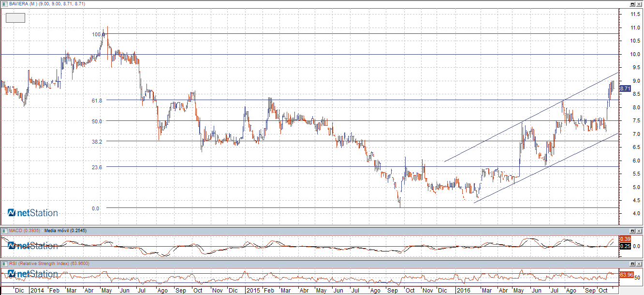The width and height of the screenshot is (644, 295).
Task: Click the RSI panel header icon
Action: (5, 264)
